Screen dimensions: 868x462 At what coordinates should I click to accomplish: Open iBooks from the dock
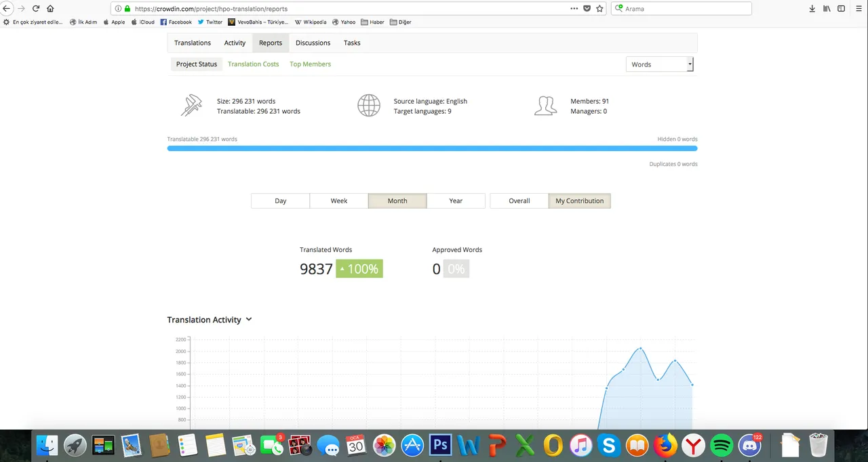click(x=637, y=445)
